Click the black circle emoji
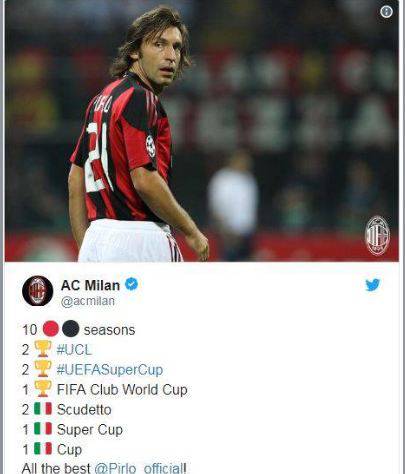 [71, 329]
